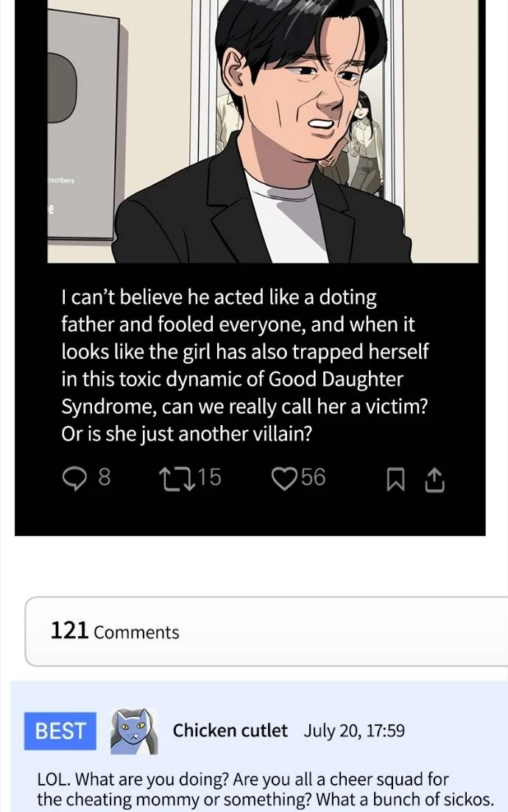Viewport: 508px width, 812px height.
Task: Click the subscribers text on plaque
Action: click(x=60, y=180)
